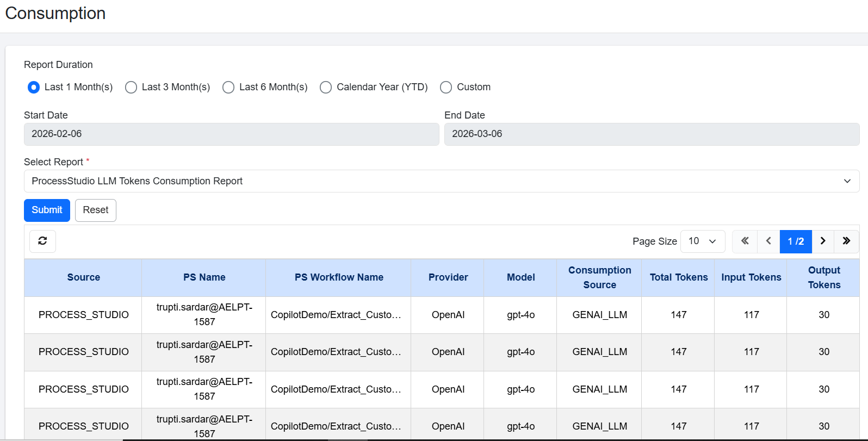Go to previous page arrow
Viewport: 868px width, 441px height.
pyautogui.click(x=768, y=241)
